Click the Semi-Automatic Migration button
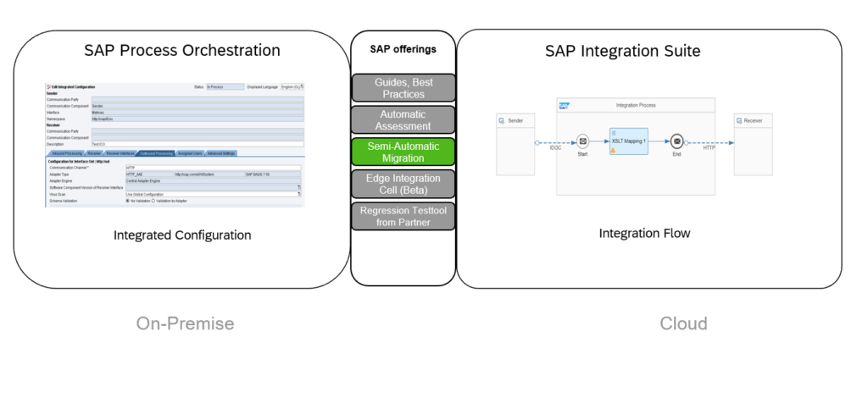868x398 pixels. [x=403, y=152]
